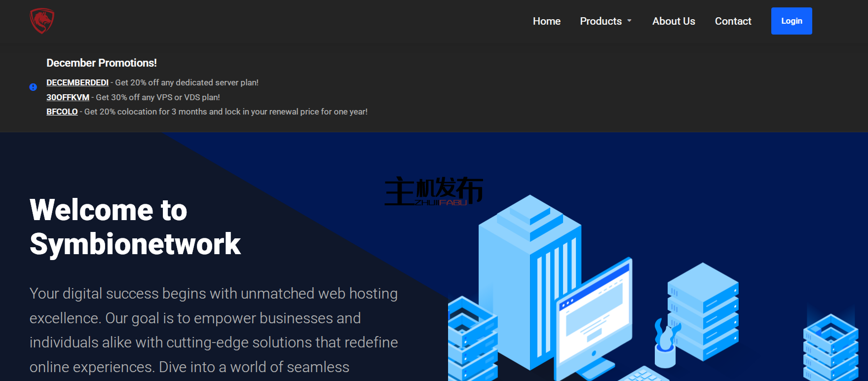Go to the Home page
The height and width of the screenshot is (381, 868).
[546, 21]
